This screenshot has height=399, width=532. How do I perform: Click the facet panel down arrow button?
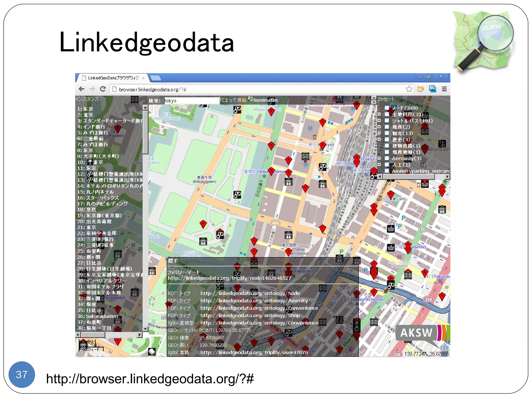click(374, 102)
